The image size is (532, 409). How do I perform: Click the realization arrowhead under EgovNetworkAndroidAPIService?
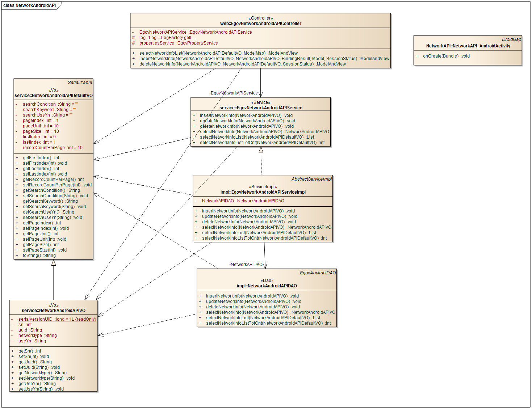tap(261, 150)
